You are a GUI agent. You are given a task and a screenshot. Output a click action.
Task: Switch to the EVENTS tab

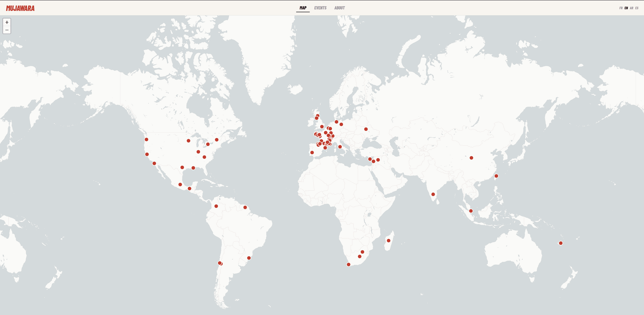tap(320, 8)
